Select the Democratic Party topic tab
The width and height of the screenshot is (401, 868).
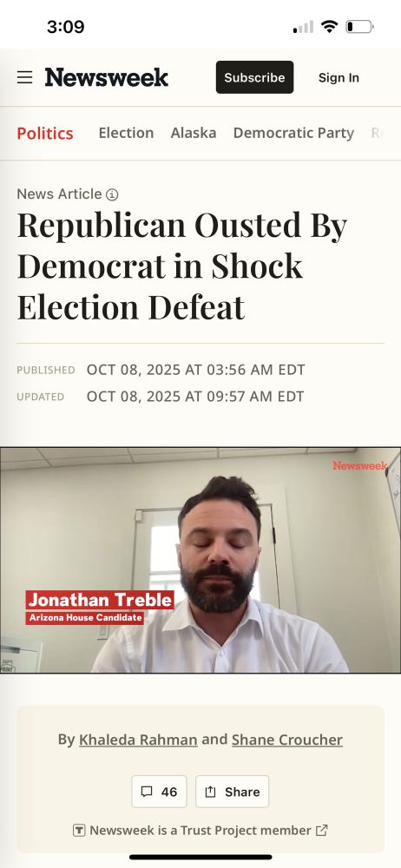(x=293, y=134)
